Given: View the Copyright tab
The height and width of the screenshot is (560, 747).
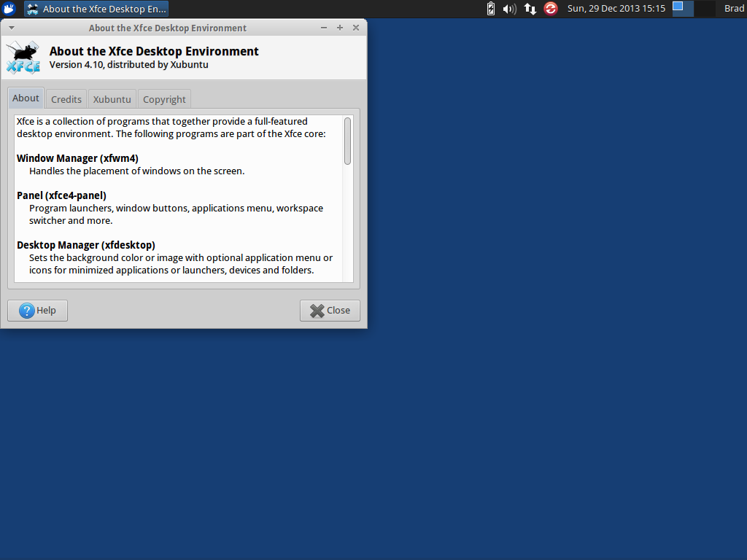Looking at the screenshot, I should (x=164, y=99).
